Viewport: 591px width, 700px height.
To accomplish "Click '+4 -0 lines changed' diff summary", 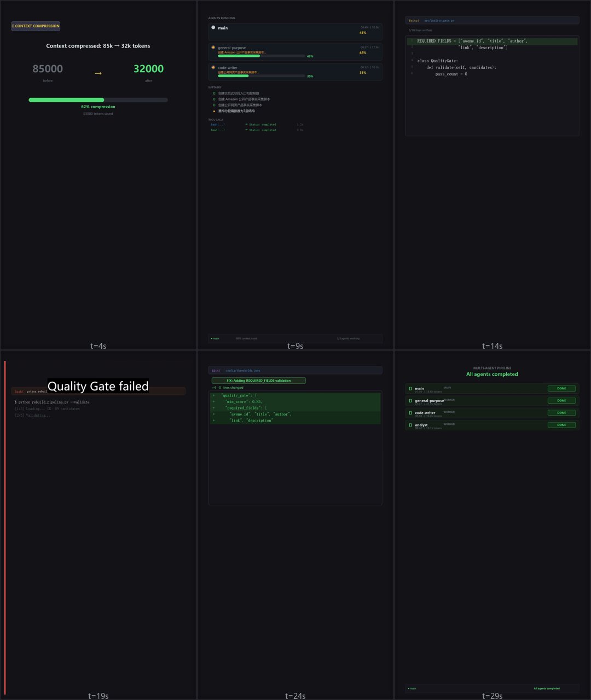I will (228, 388).
